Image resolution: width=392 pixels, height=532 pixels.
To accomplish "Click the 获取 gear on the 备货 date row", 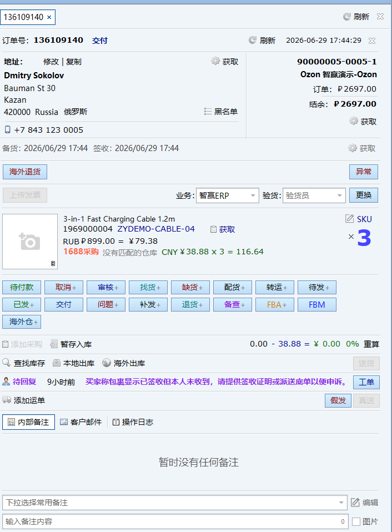I will (353, 148).
